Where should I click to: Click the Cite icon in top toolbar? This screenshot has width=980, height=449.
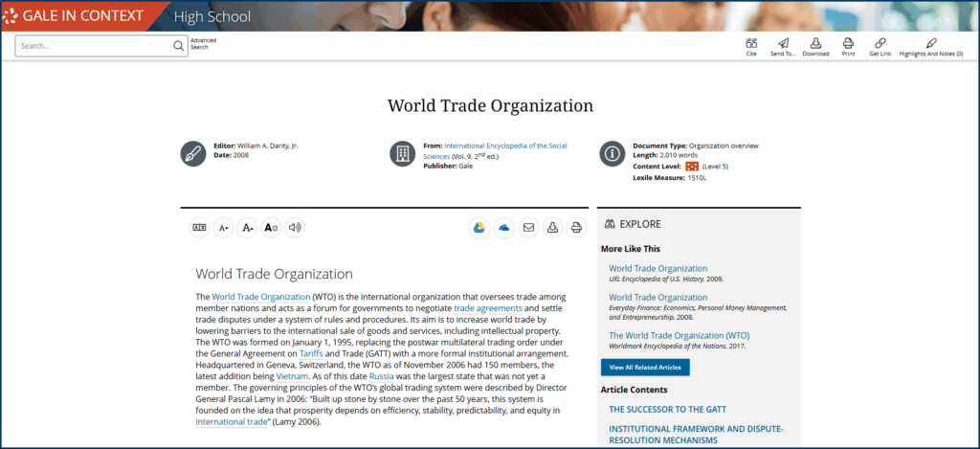pyautogui.click(x=751, y=43)
